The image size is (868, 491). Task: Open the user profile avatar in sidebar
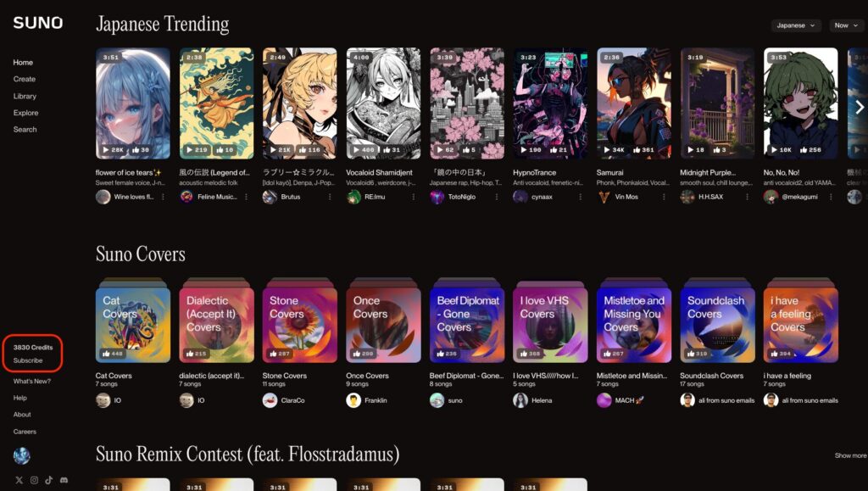[x=21, y=455]
